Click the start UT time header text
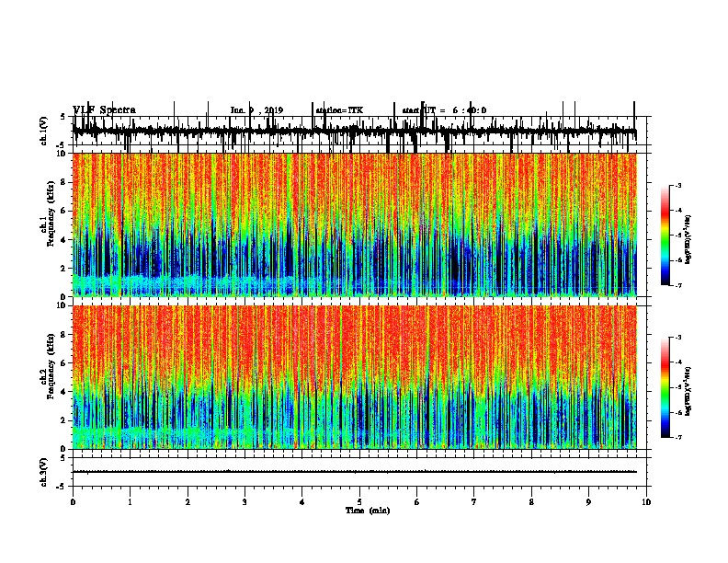 click(x=444, y=110)
